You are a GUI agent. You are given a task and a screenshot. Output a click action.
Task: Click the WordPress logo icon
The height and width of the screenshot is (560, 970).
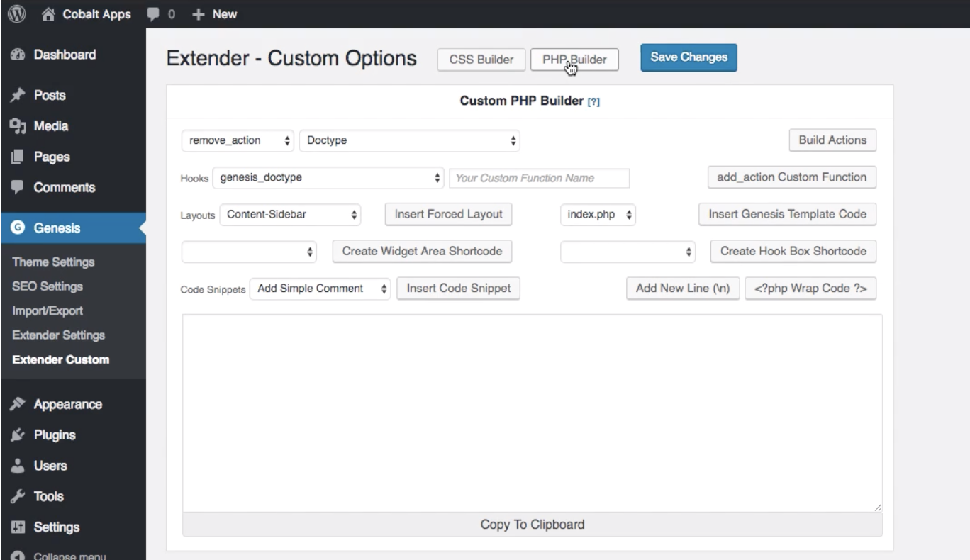11,13
